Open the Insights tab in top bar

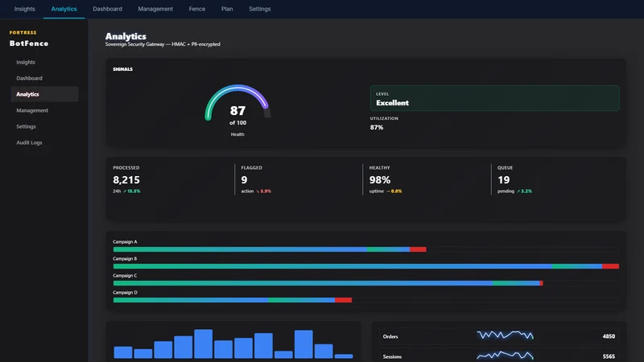[25, 9]
